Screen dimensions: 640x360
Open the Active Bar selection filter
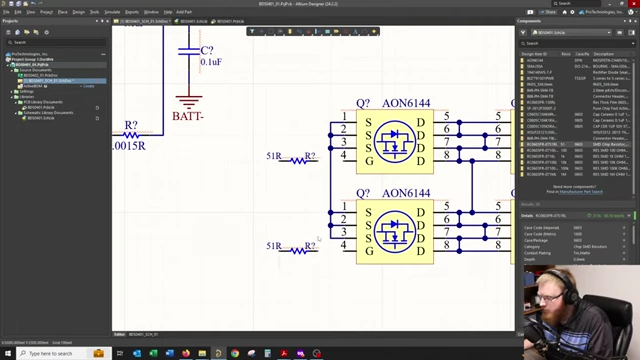coord(252,31)
